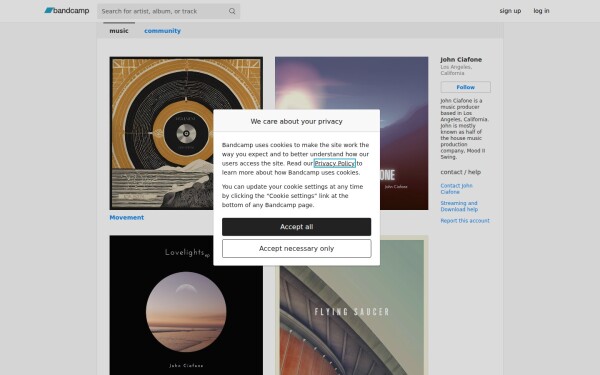Open the Bandcamp logo home link

tap(67, 11)
